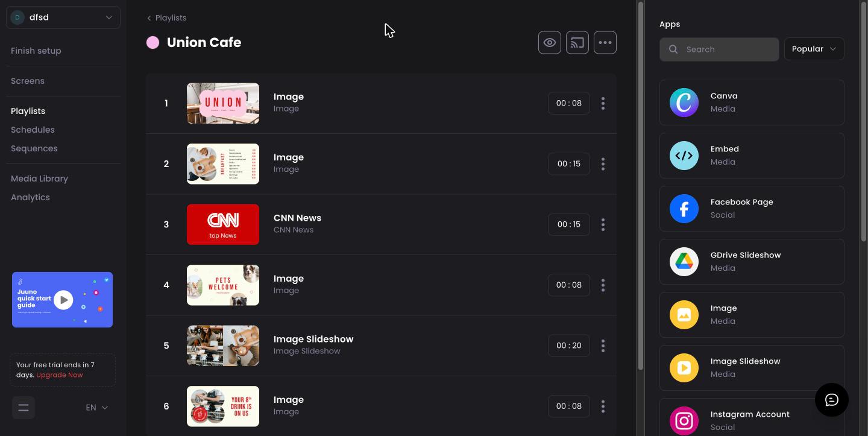Screen dimensions: 868x436
Task: Click the pink playlist color swatch
Action: (153, 42)
